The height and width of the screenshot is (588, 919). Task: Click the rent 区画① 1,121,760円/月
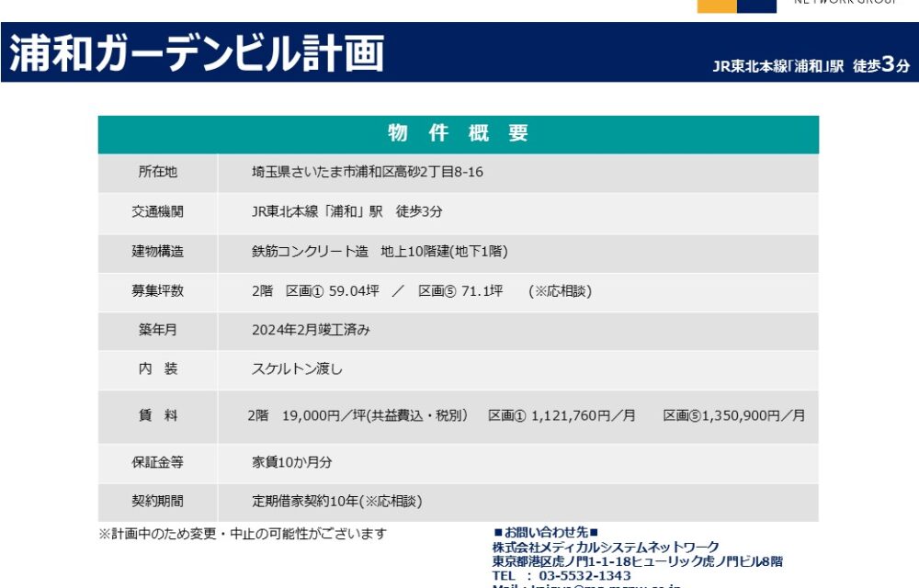click(x=562, y=416)
